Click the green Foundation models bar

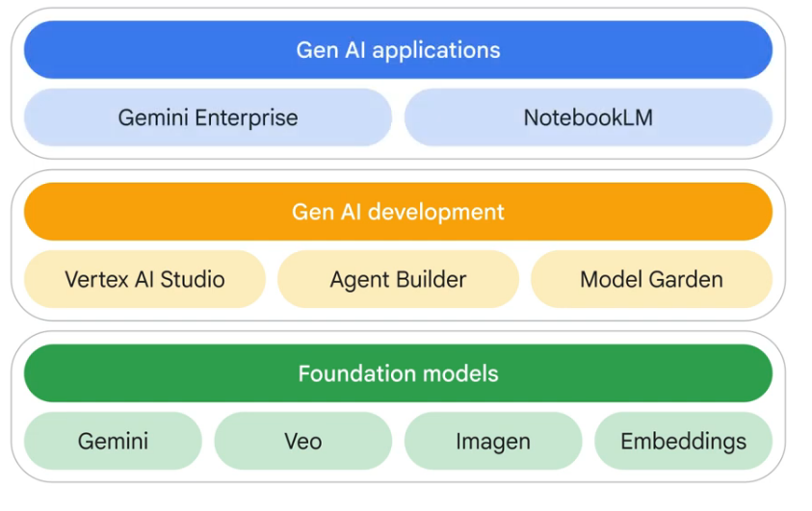(x=398, y=373)
